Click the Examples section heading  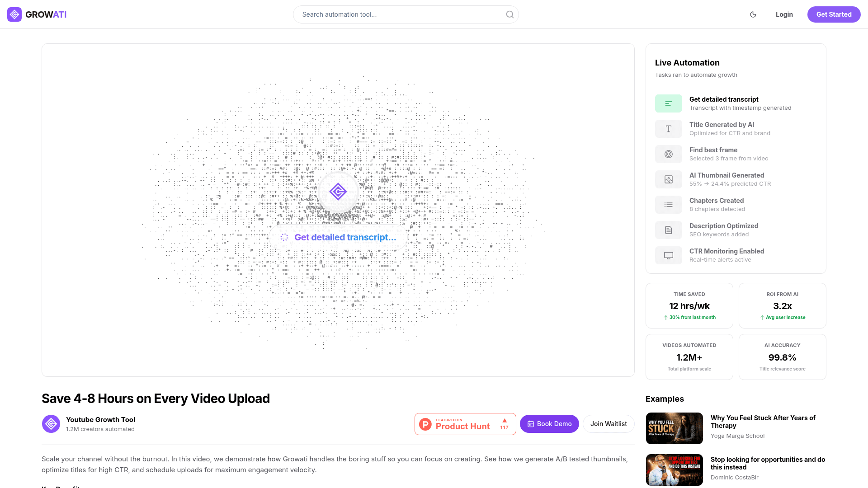point(665,399)
